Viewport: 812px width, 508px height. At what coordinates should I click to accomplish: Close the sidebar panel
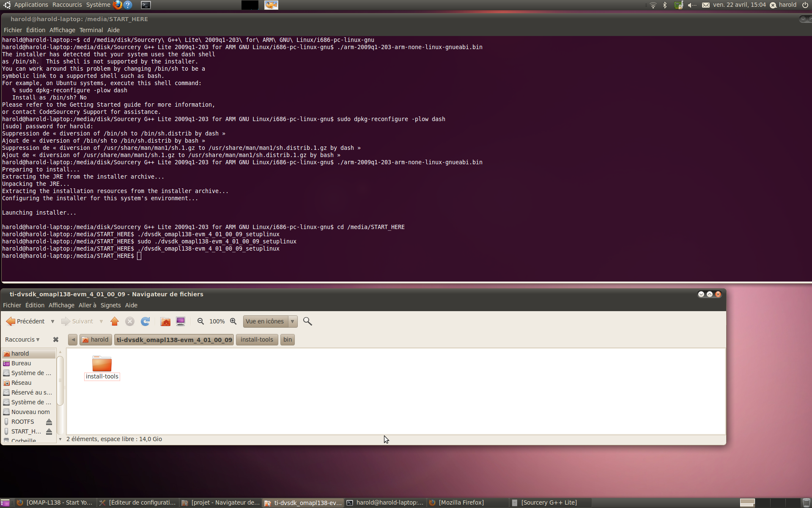[55, 340]
